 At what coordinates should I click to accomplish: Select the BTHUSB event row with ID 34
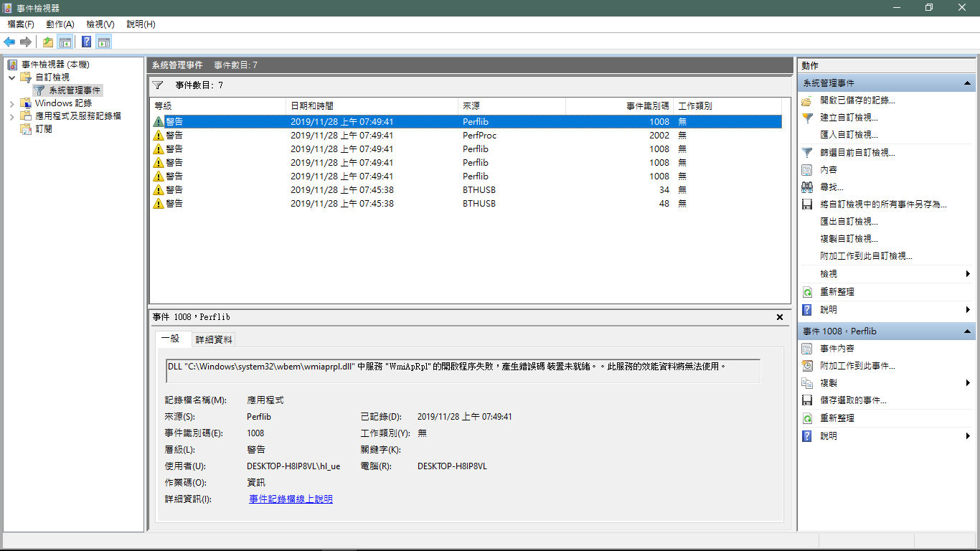point(466,190)
